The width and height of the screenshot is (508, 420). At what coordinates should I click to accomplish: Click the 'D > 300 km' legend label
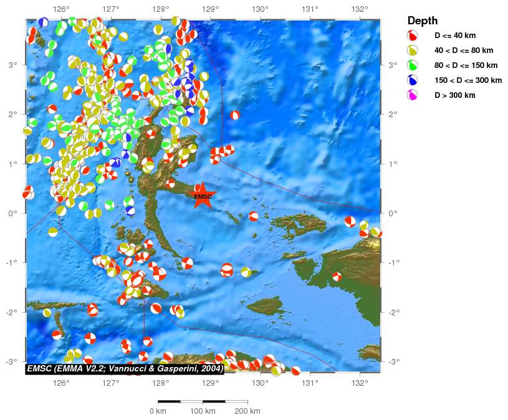[x=454, y=95]
